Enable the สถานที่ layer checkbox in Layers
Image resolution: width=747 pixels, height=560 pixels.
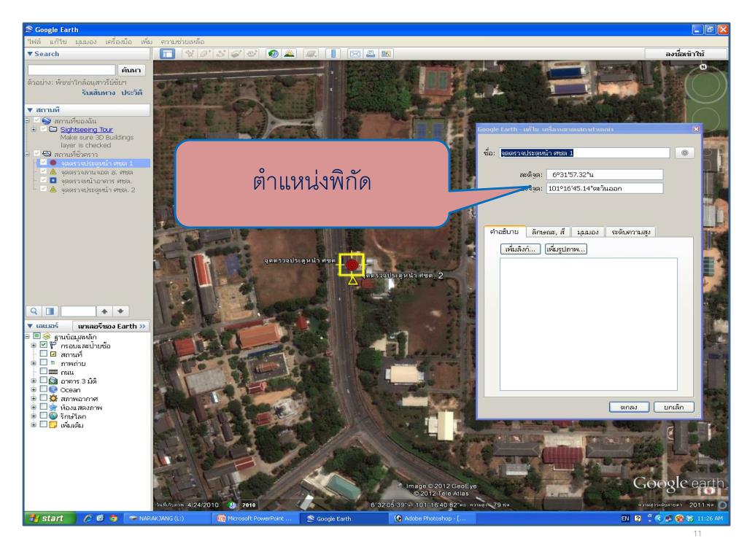(44, 354)
